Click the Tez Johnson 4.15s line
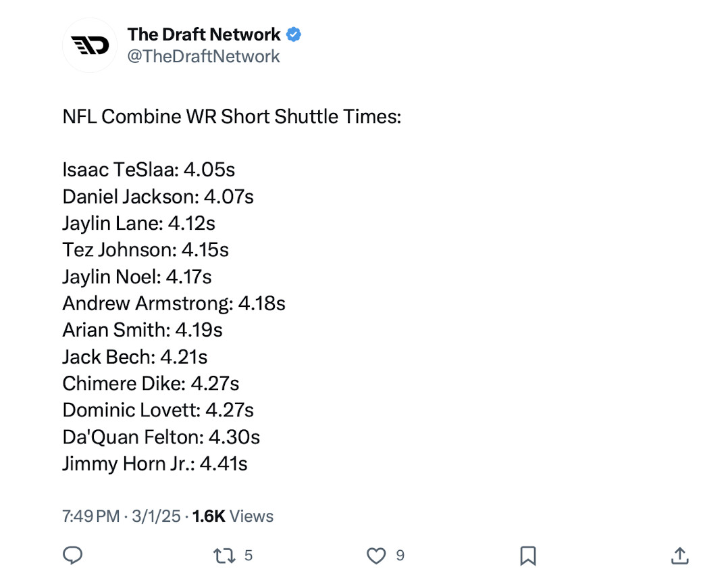 click(145, 250)
